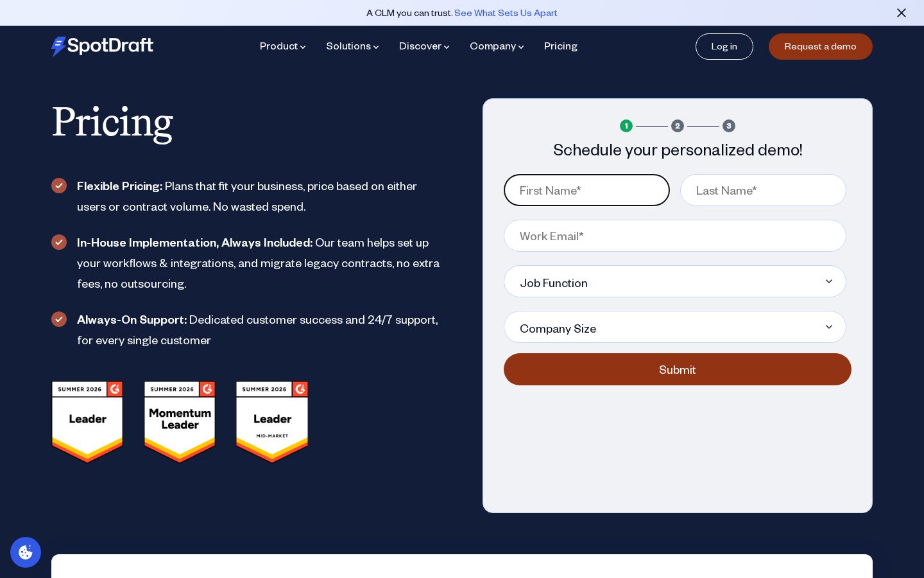Click the Momentum Leader G2 badge
The width and height of the screenshot is (924, 578).
(180, 422)
